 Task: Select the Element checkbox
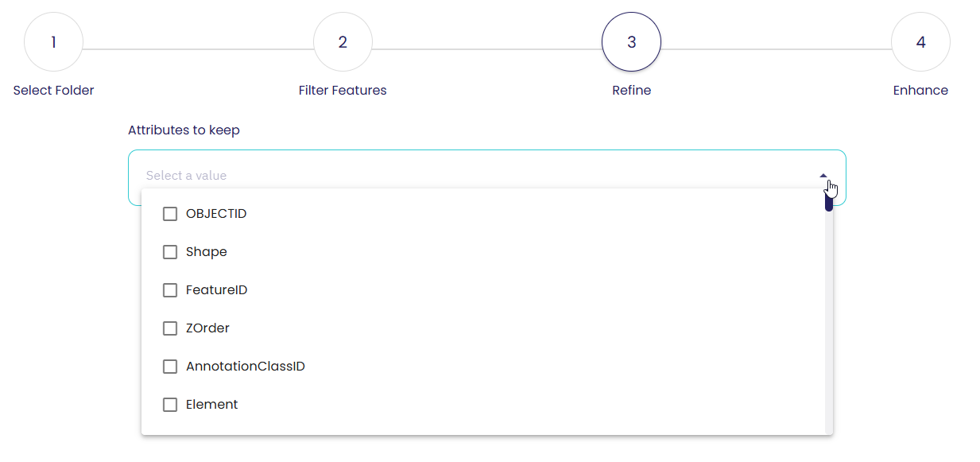pos(170,405)
